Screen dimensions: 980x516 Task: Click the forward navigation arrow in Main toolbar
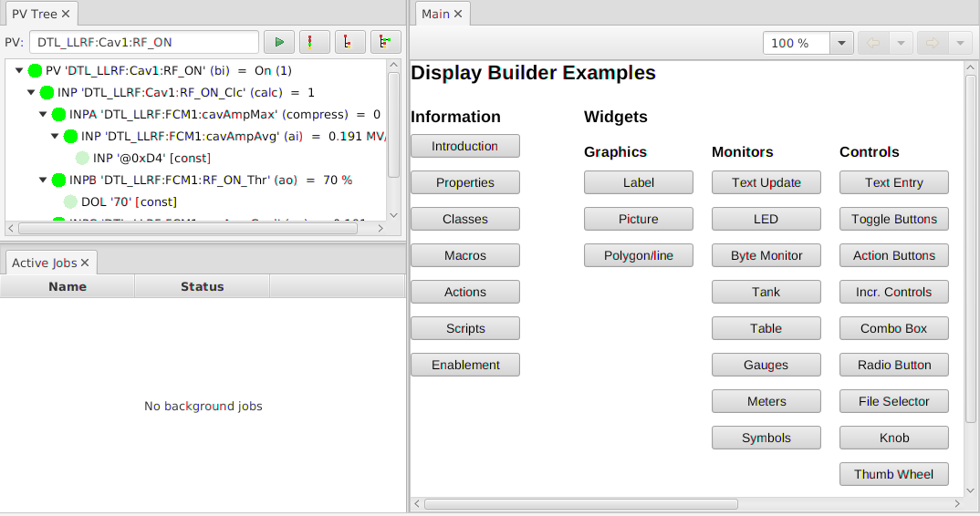[x=933, y=43]
